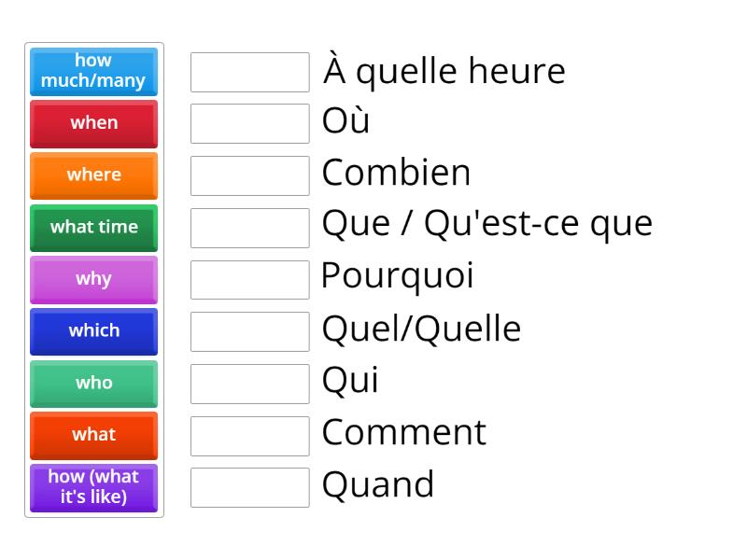This screenshot has width=747, height=560.
Task: Click the empty slot beside 'Qui'
Action: (x=248, y=381)
